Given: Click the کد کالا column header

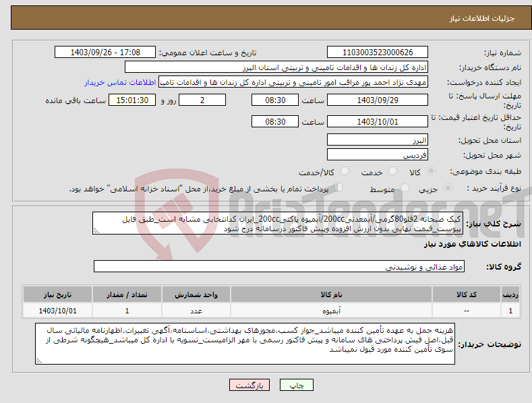Looking at the screenshot, I should [466, 294].
